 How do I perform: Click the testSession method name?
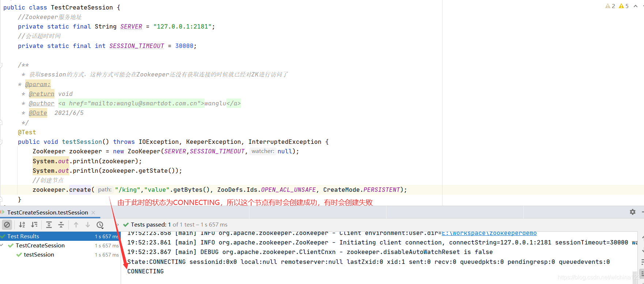point(82,142)
